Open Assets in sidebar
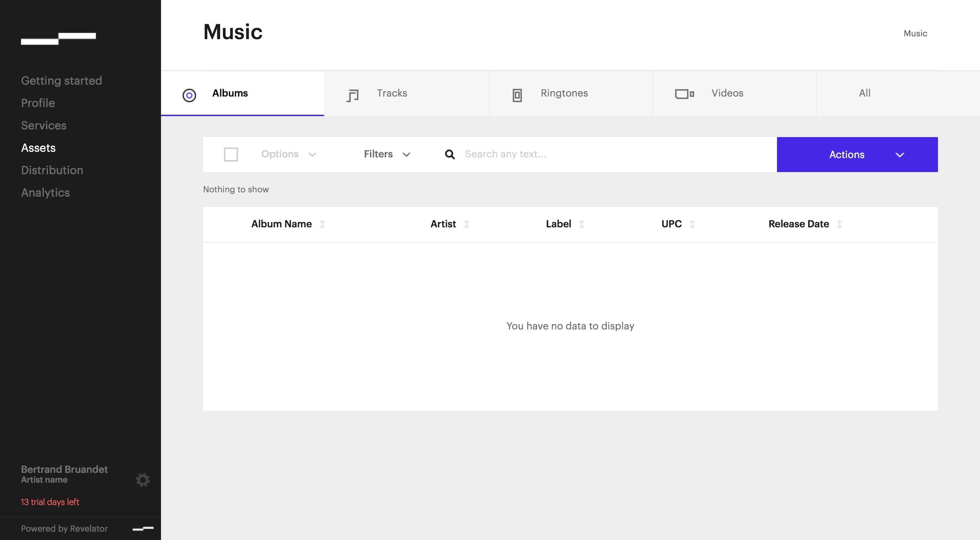Screen dimensions: 980x540 (x=38, y=148)
